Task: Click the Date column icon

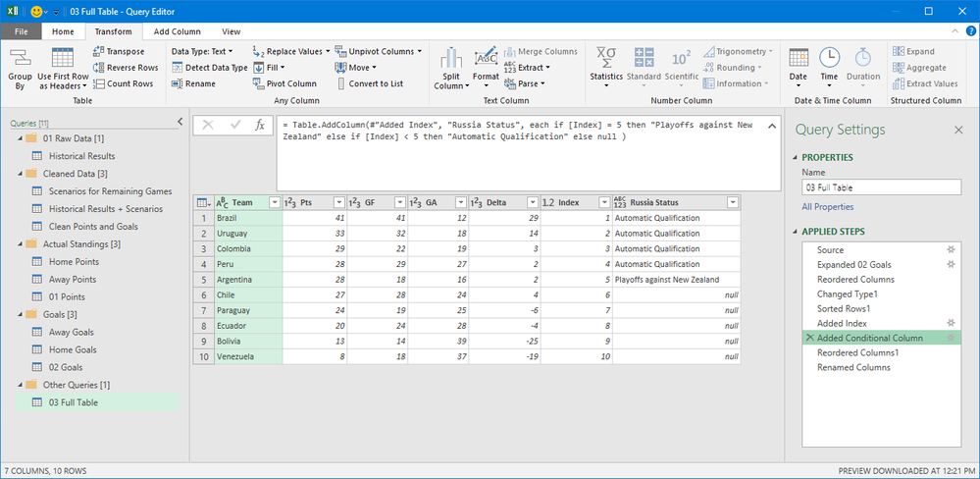Action: tap(799, 58)
